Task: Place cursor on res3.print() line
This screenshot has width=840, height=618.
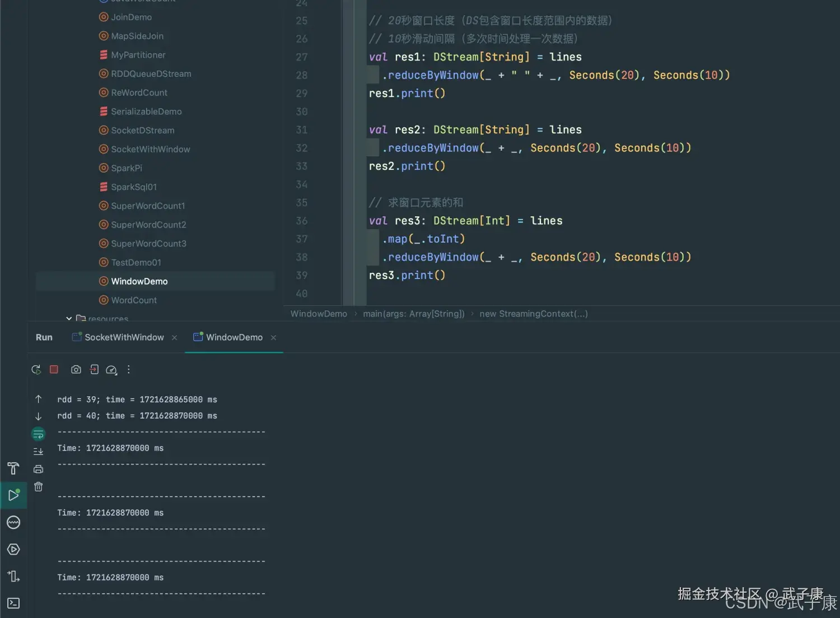Action: pyautogui.click(x=407, y=276)
